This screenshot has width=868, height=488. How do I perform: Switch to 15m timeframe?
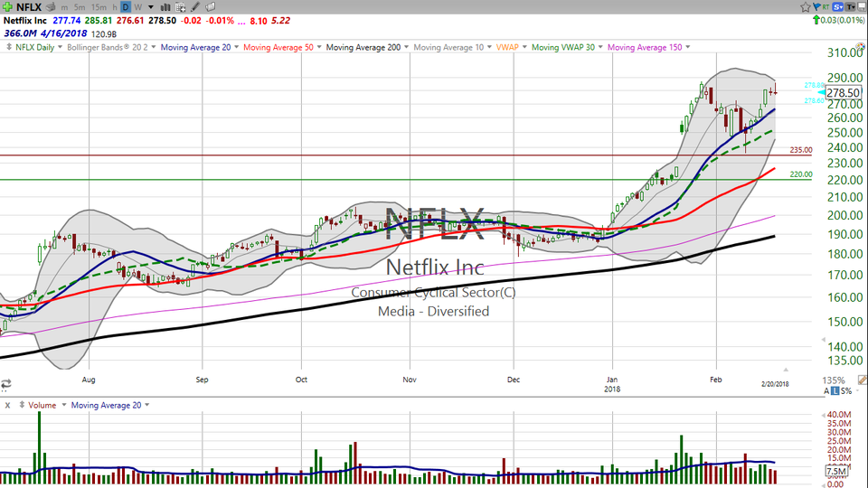pos(99,7)
